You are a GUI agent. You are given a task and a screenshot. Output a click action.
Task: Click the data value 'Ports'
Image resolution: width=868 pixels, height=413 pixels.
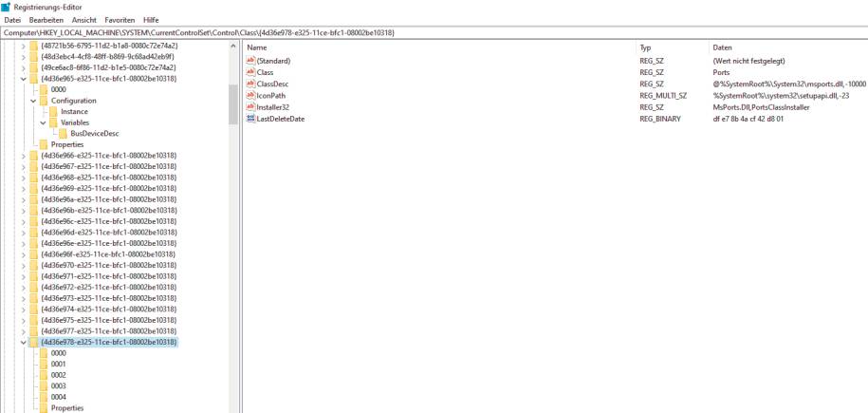(721, 72)
